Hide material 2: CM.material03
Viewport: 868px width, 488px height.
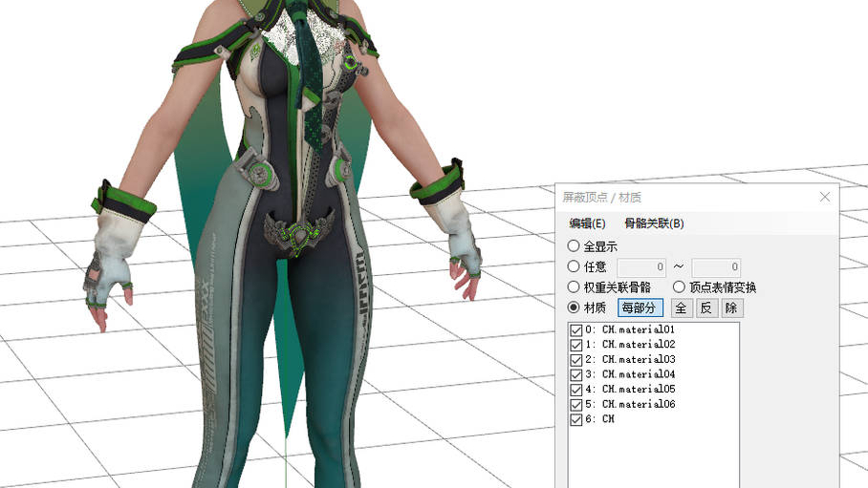click(x=576, y=360)
